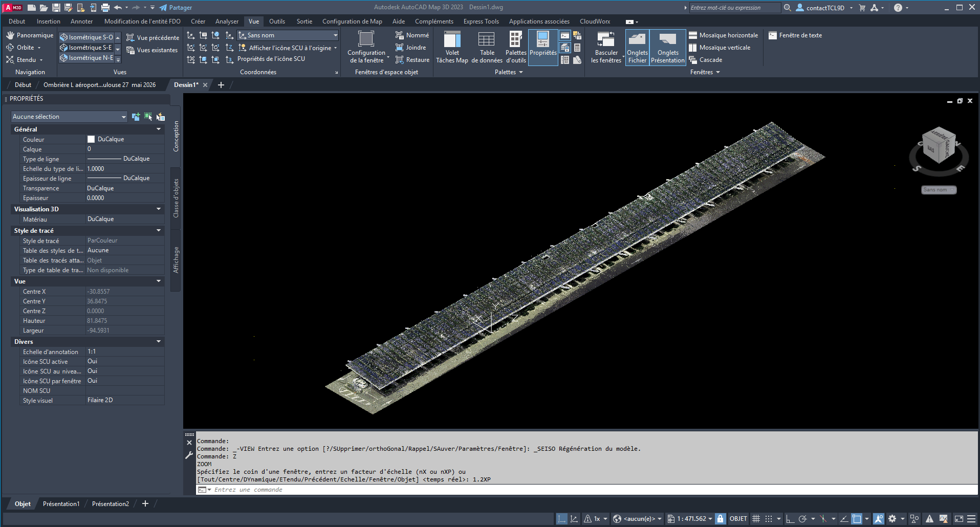Viewport: 980px width, 527px height.
Task: Select Isométrique S-E view
Action: click(86, 48)
